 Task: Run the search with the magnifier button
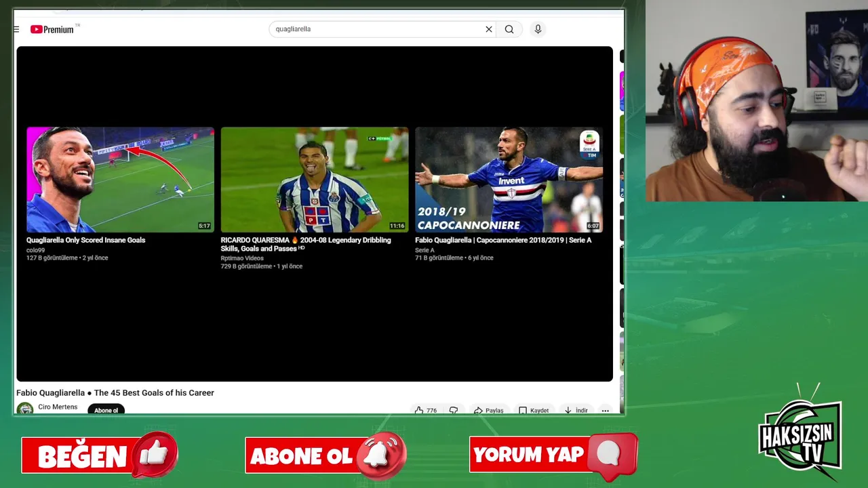point(509,29)
